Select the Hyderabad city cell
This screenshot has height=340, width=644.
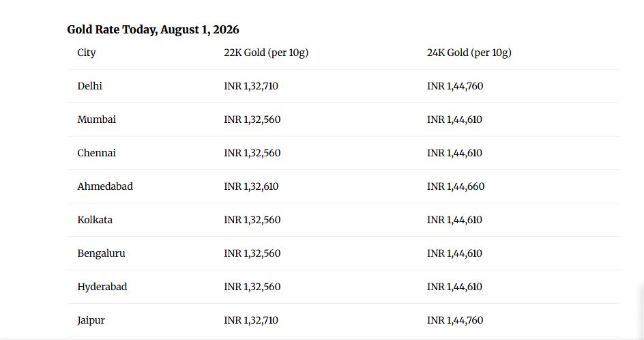pyautogui.click(x=102, y=287)
